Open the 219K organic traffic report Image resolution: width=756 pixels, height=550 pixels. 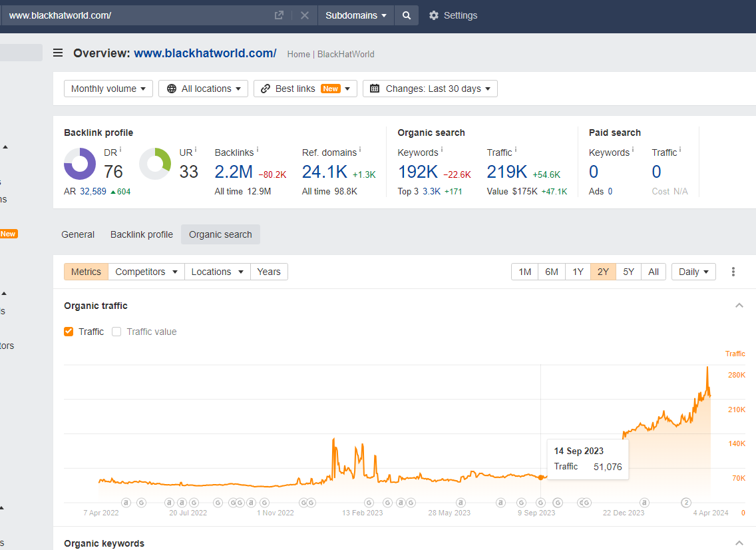tap(506, 172)
